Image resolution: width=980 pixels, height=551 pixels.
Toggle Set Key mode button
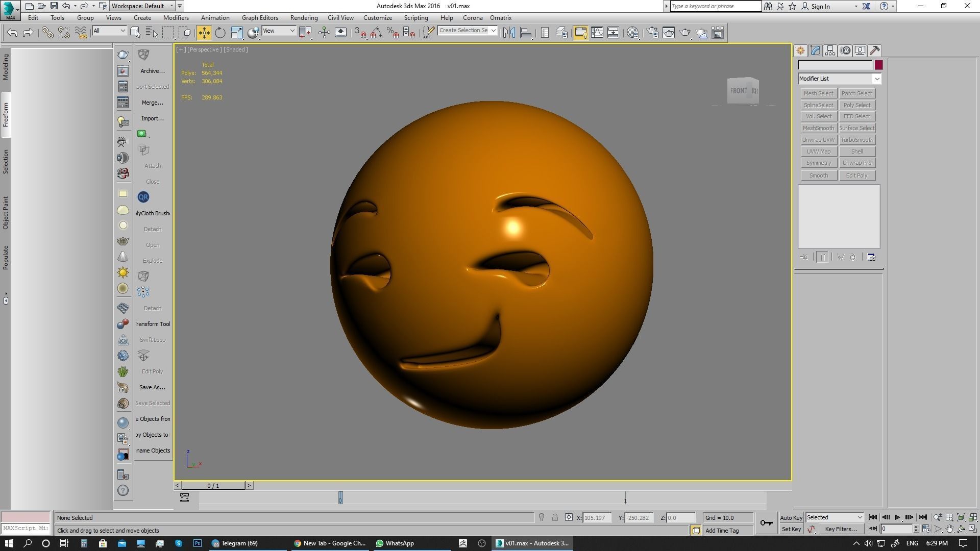tap(791, 530)
